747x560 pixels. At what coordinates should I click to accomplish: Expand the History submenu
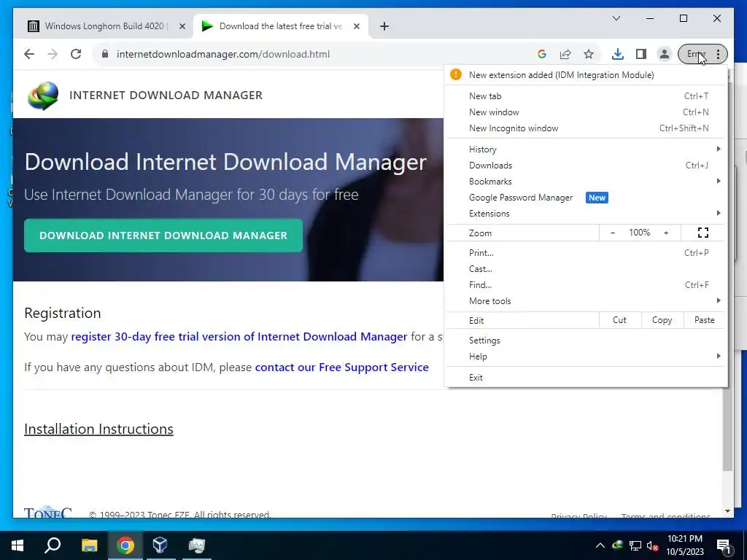pyautogui.click(x=586, y=149)
